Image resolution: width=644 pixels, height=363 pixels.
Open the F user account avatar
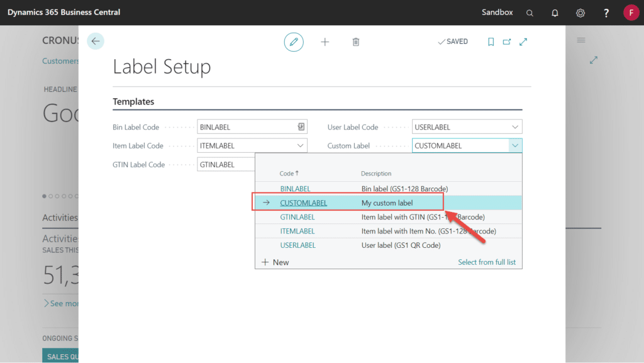coord(631,12)
